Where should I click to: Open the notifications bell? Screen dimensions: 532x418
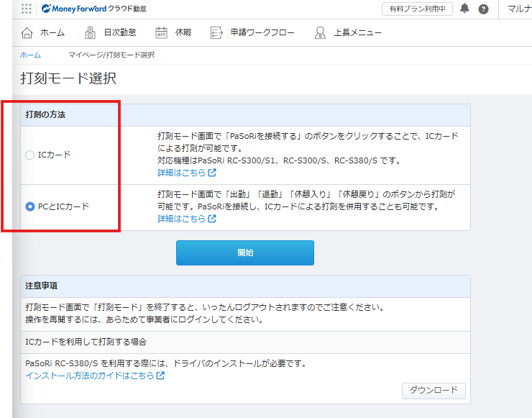[x=464, y=9]
